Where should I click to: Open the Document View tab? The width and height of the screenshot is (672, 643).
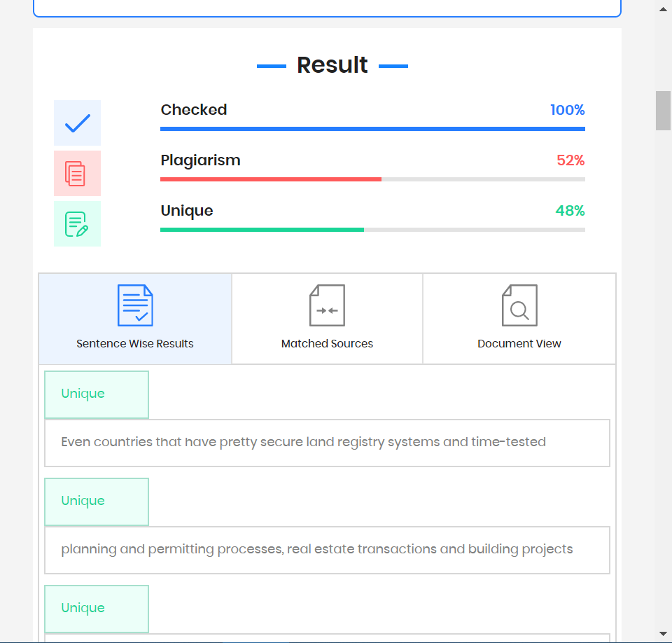(x=519, y=319)
